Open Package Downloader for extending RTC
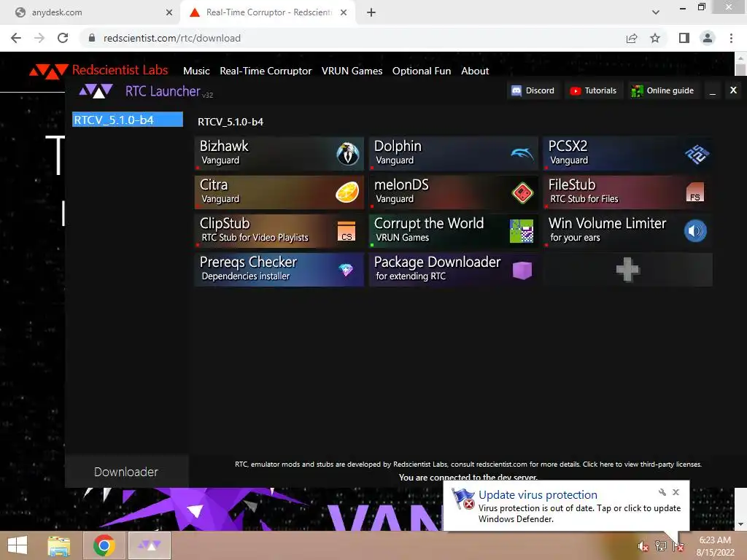Screen dimensions: 747x560 pos(454,270)
